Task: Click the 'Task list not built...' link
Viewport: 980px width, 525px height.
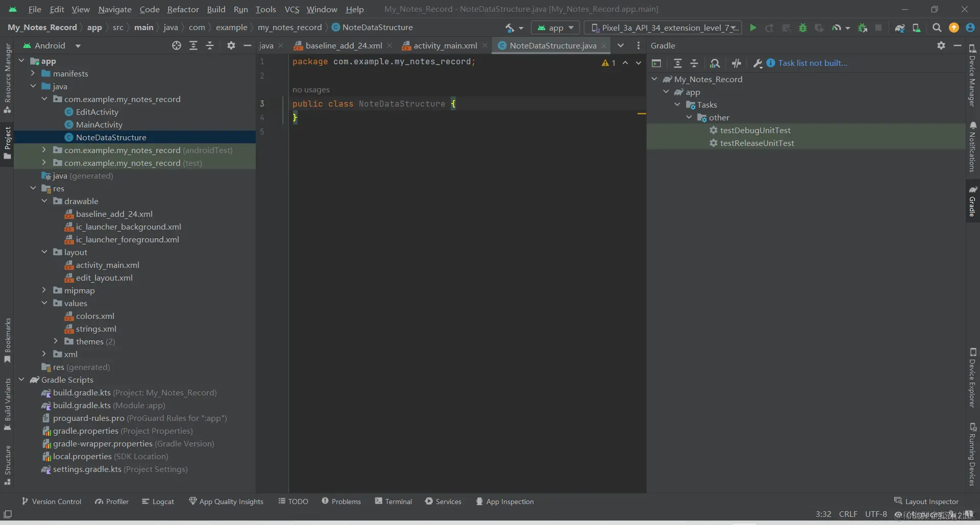Action: click(812, 63)
